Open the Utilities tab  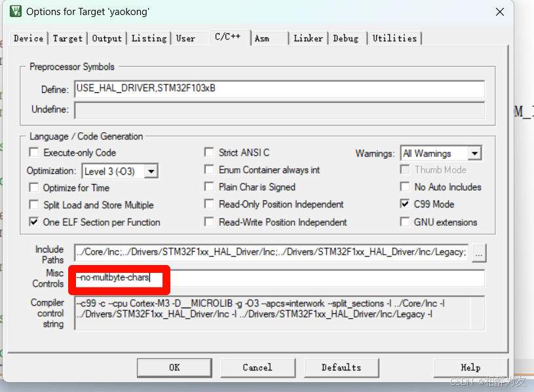click(394, 39)
